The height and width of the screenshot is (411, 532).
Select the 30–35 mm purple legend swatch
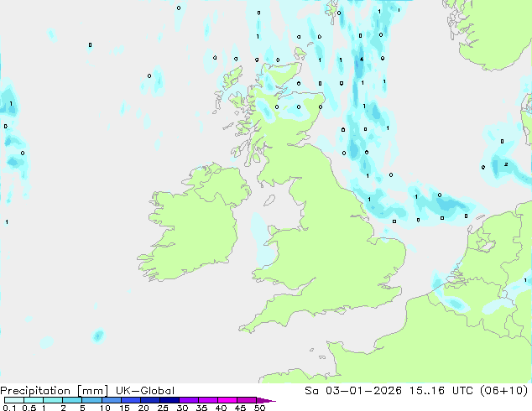[189, 400]
